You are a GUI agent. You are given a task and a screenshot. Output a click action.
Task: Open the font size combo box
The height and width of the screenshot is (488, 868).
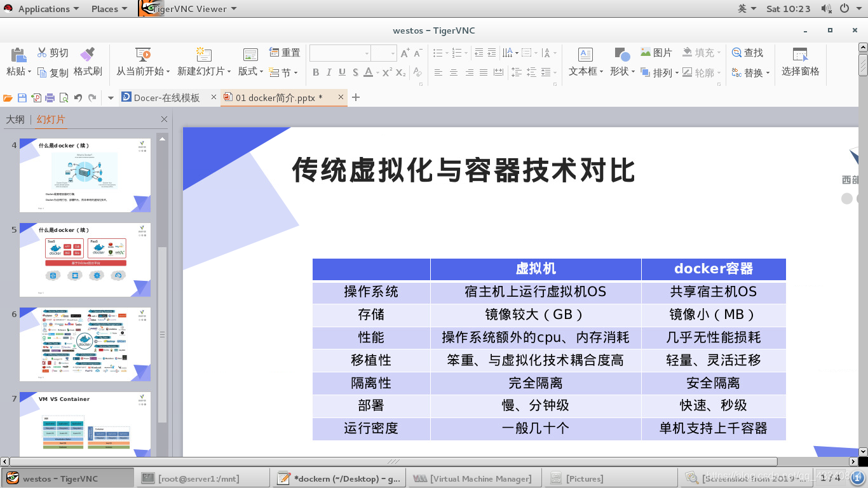tap(384, 53)
